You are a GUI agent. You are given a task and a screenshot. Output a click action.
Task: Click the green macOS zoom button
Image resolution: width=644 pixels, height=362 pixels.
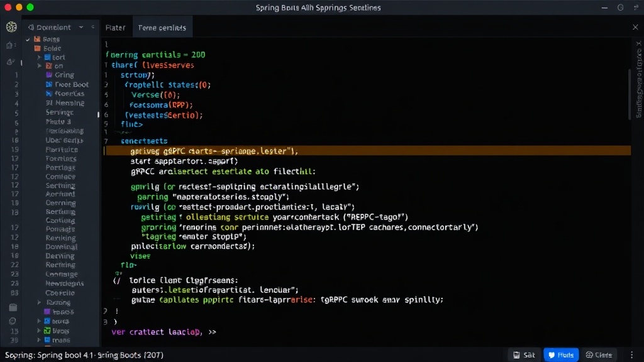[30, 7]
